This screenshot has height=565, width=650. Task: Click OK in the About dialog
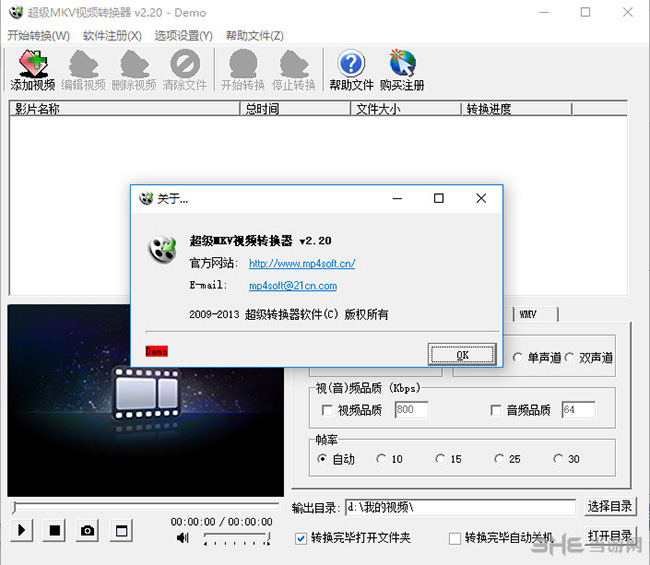462,354
